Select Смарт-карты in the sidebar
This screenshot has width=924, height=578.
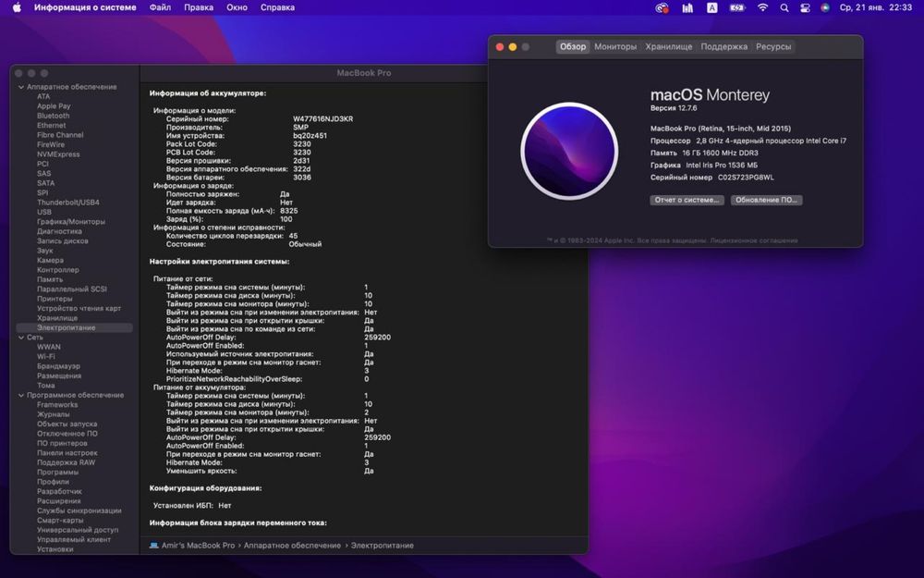(x=60, y=520)
